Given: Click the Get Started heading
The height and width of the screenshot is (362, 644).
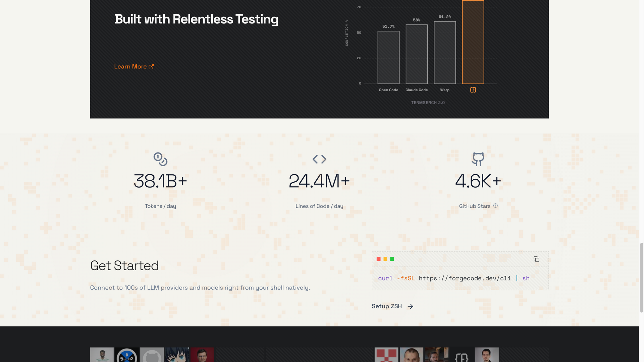Looking at the screenshot, I should [x=124, y=265].
